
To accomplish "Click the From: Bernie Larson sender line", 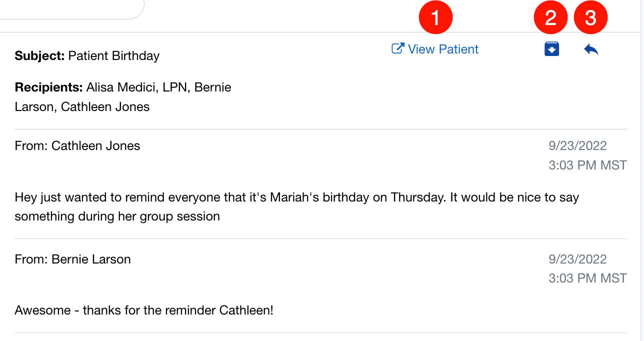I will pyautogui.click(x=73, y=259).
